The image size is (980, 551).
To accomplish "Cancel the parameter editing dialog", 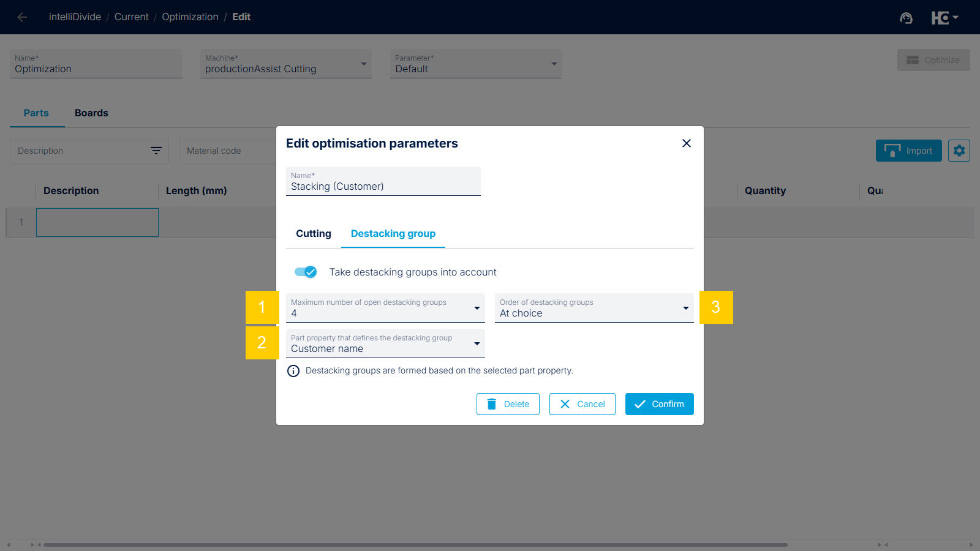I will tap(582, 404).
